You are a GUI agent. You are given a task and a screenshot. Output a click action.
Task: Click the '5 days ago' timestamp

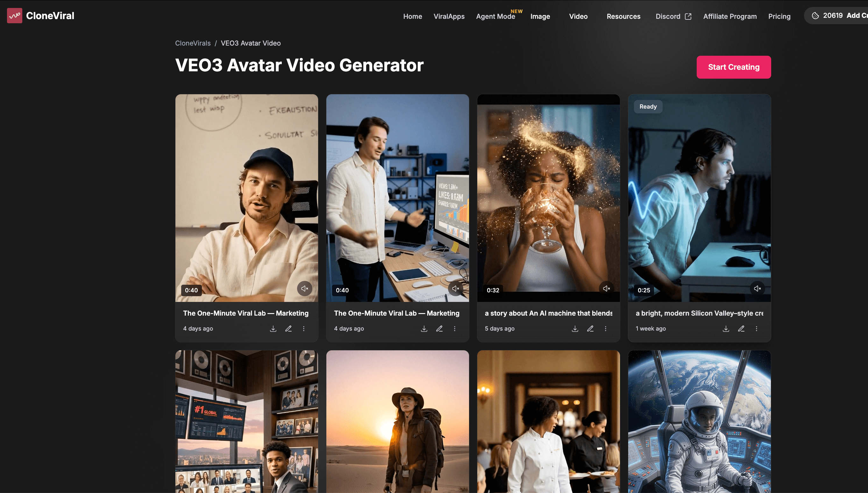(500, 329)
